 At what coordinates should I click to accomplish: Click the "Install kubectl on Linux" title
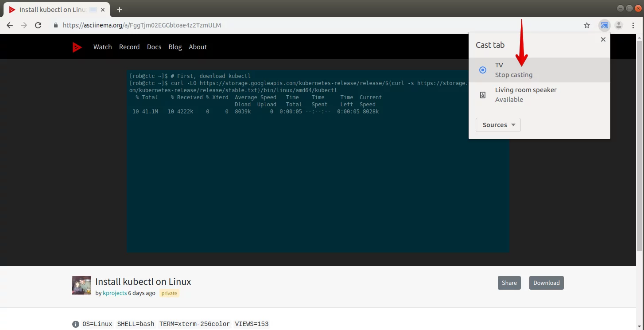point(143,282)
